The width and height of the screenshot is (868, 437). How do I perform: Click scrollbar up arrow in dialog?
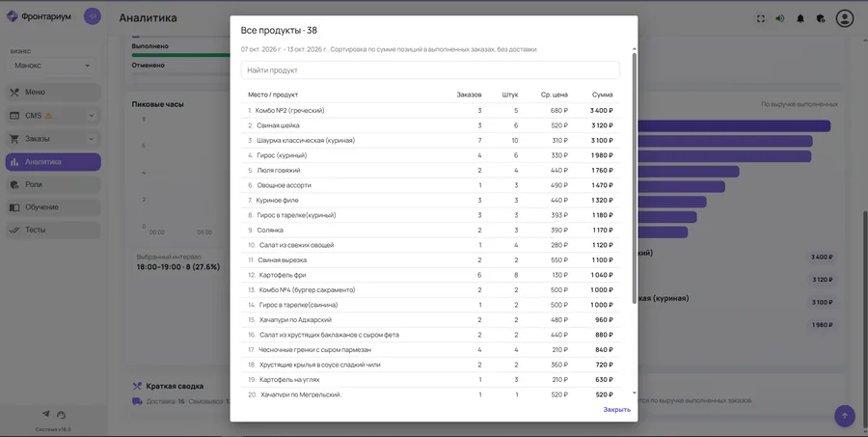click(x=635, y=49)
